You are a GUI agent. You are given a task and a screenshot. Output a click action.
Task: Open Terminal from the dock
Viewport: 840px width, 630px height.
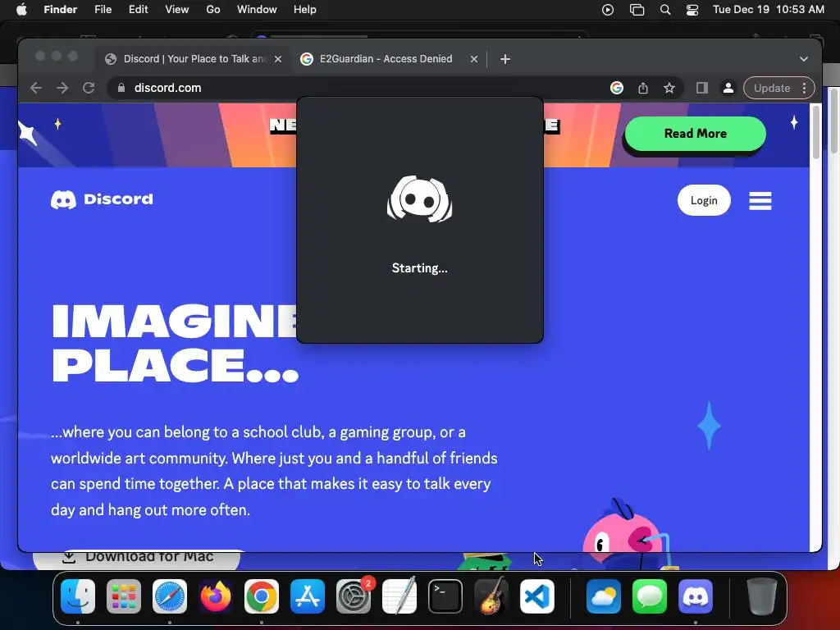pos(445,596)
